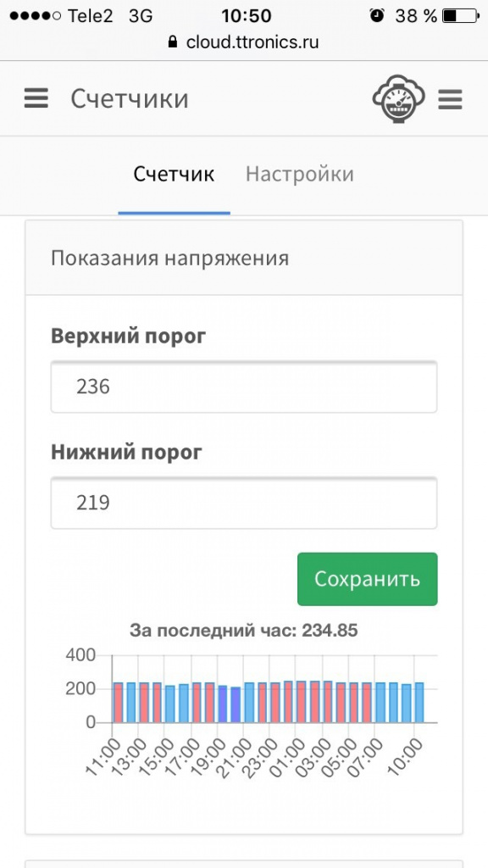Screen dimensions: 488x868
Task: Click the Сохранить button
Action: pyautogui.click(x=368, y=579)
